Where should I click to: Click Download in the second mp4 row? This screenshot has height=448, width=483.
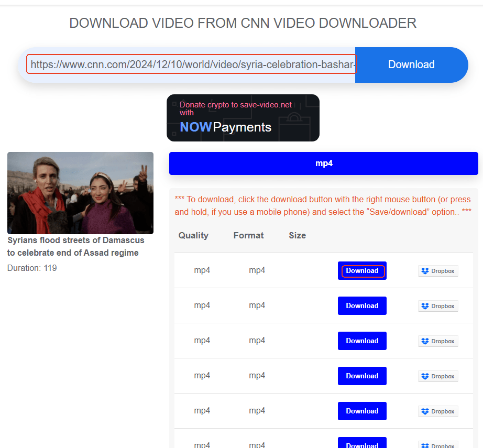(362, 306)
